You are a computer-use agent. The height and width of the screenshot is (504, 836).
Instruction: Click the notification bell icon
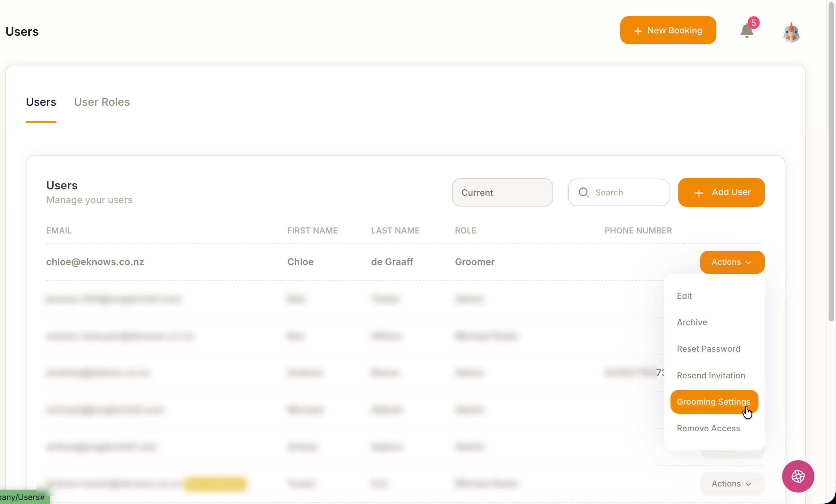click(x=746, y=32)
